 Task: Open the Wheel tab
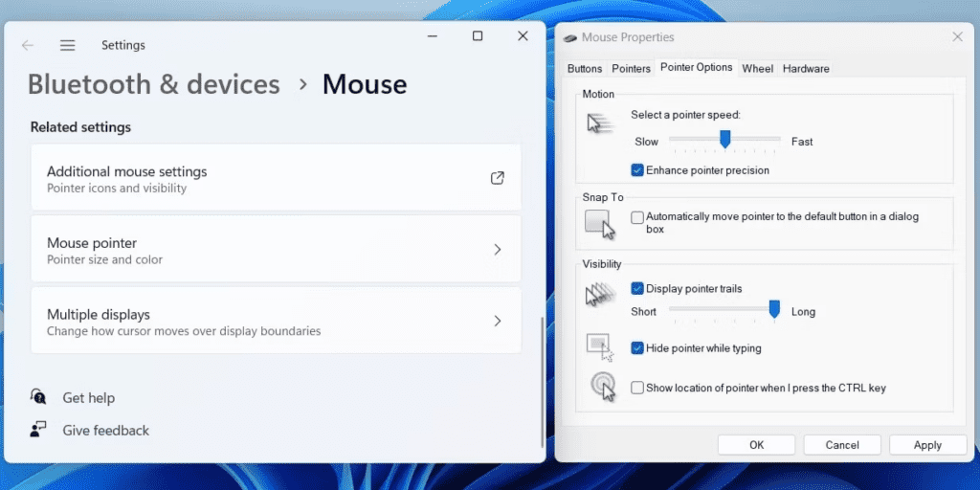[757, 69]
